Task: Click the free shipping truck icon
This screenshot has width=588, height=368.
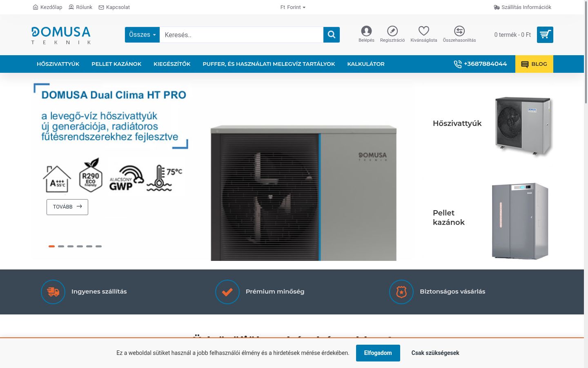Action: [x=53, y=292]
